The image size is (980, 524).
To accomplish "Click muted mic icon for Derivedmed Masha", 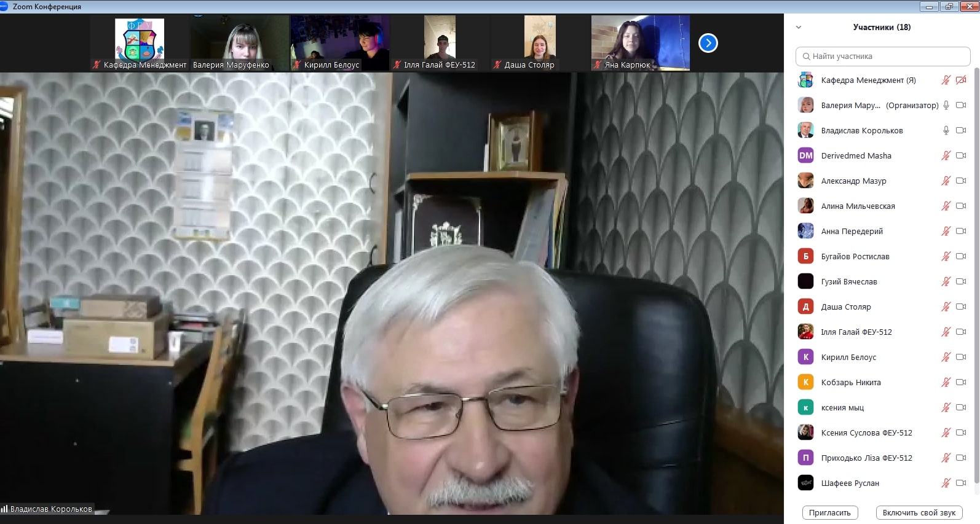I will (x=946, y=155).
